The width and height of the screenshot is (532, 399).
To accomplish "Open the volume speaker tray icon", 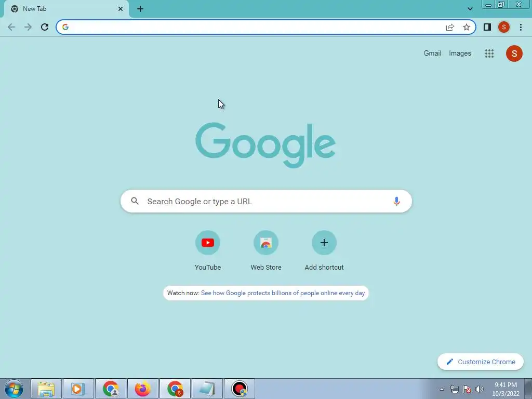I will click(480, 389).
